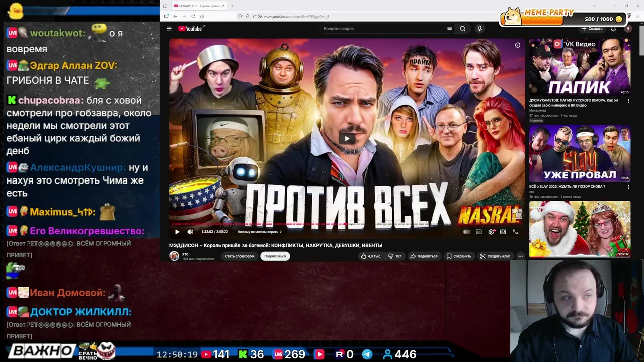
Task: Click the total viewers count 446
Action: click(405, 354)
